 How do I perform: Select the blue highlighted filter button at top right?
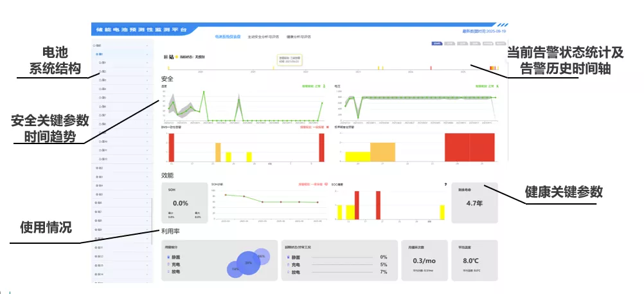coord(436,42)
